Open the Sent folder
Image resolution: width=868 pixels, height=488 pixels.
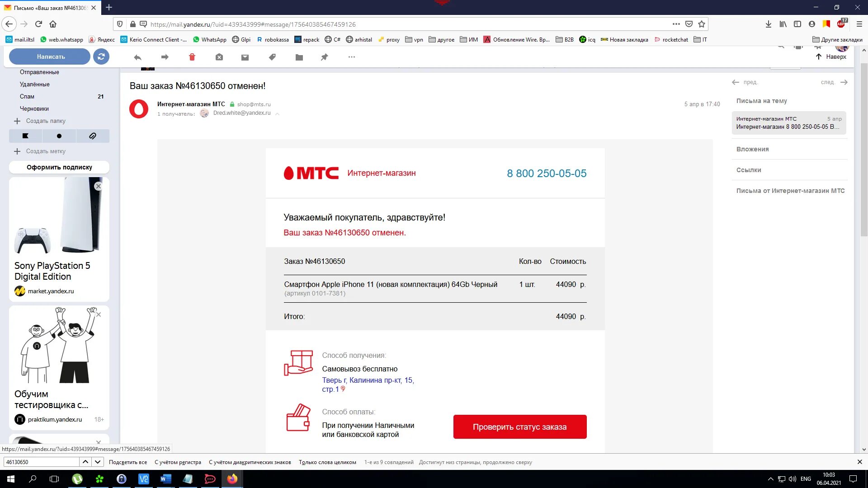(x=39, y=72)
